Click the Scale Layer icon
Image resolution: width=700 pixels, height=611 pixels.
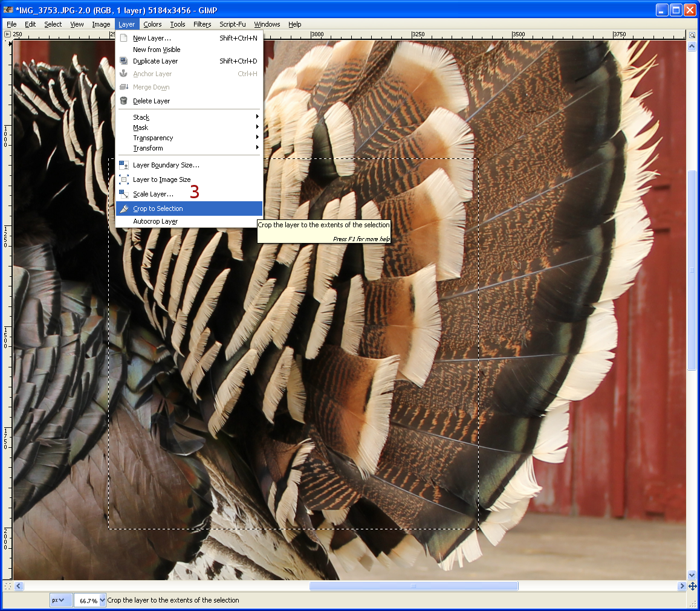pos(124,194)
